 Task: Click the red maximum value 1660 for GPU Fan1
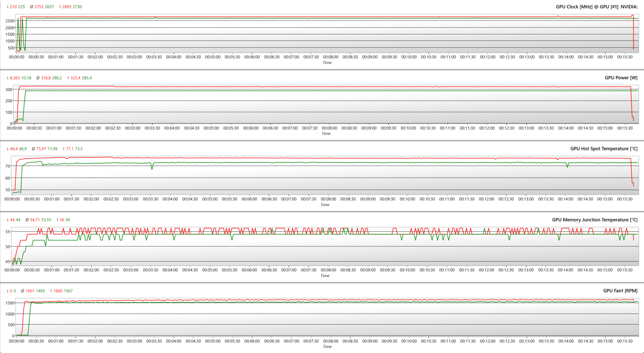click(x=58, y=291)
